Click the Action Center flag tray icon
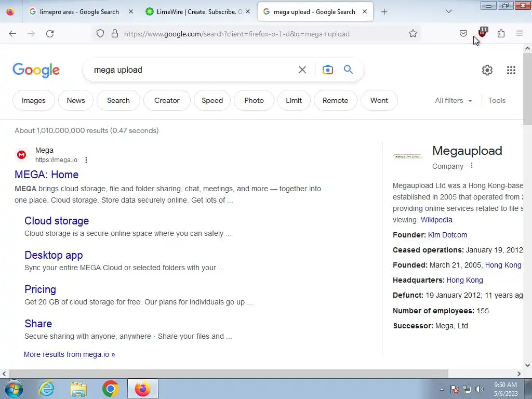 454,389
